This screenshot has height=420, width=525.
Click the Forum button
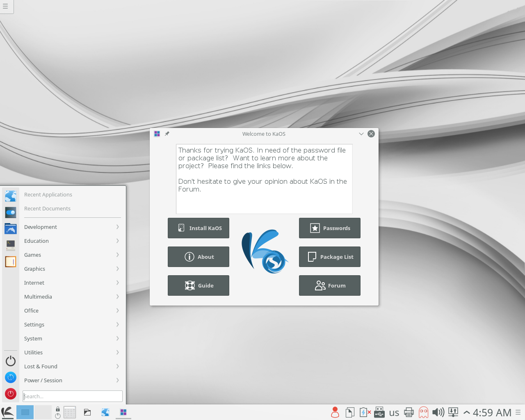(330, 285)
